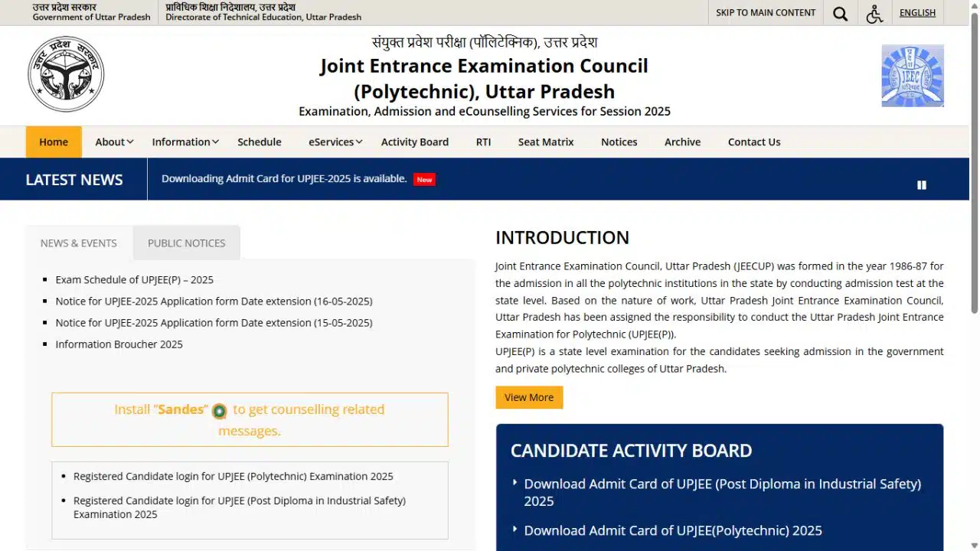
Task: Open Exam Schedule of UPJEE(P) – 2025
Action: pyautogui.click(x=134, y=279)
